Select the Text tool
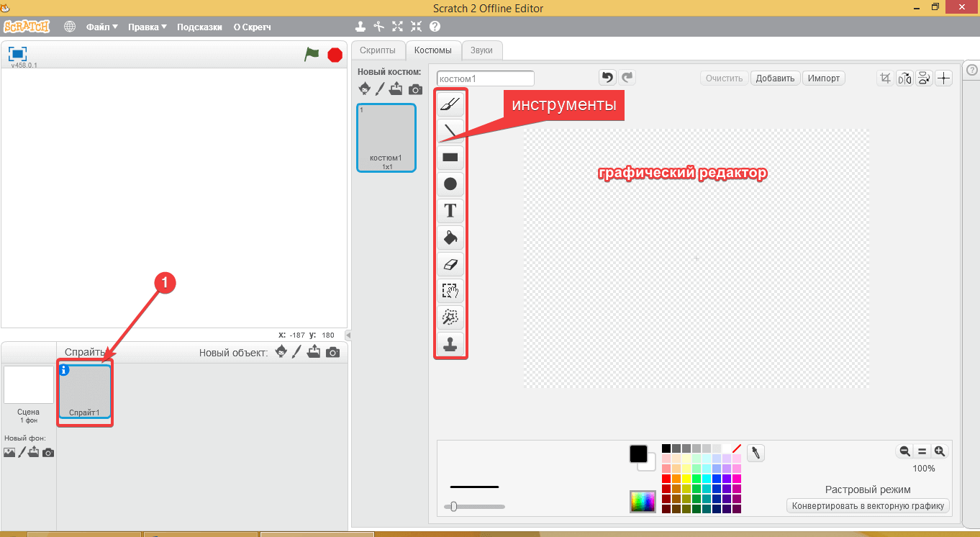Viewport: 980px width, 537px height. (450, 210)
